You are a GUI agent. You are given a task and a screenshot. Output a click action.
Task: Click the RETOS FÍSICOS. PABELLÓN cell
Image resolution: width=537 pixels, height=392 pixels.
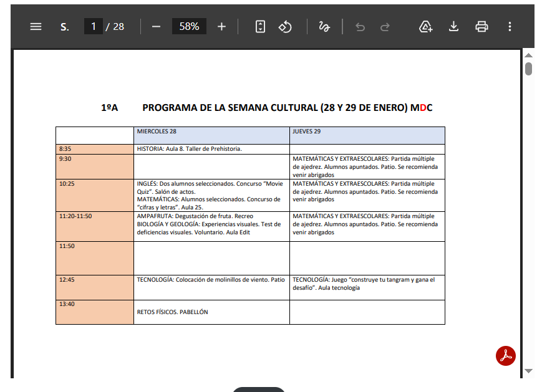point(211,312)
